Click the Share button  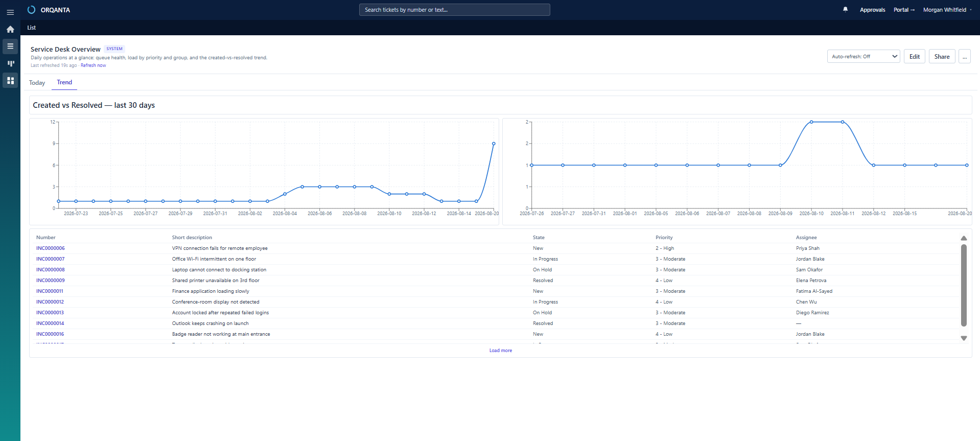[x=942, y=56]
